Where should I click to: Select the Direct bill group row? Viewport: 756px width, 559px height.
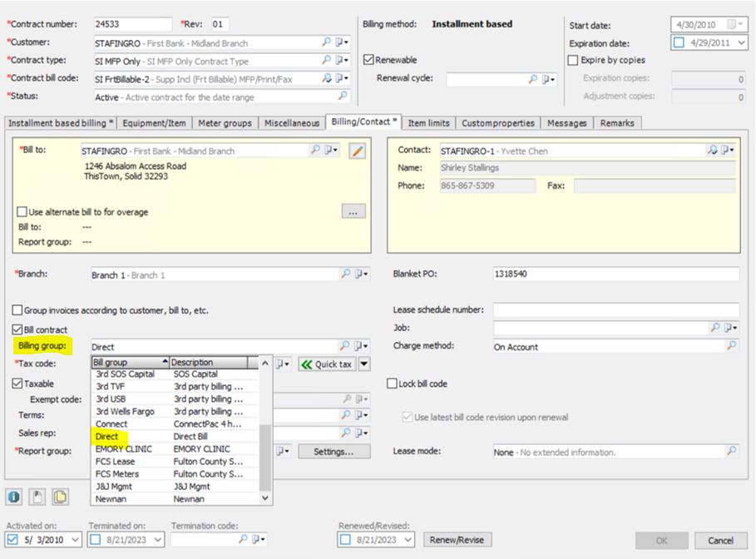(x=175, y=436)
